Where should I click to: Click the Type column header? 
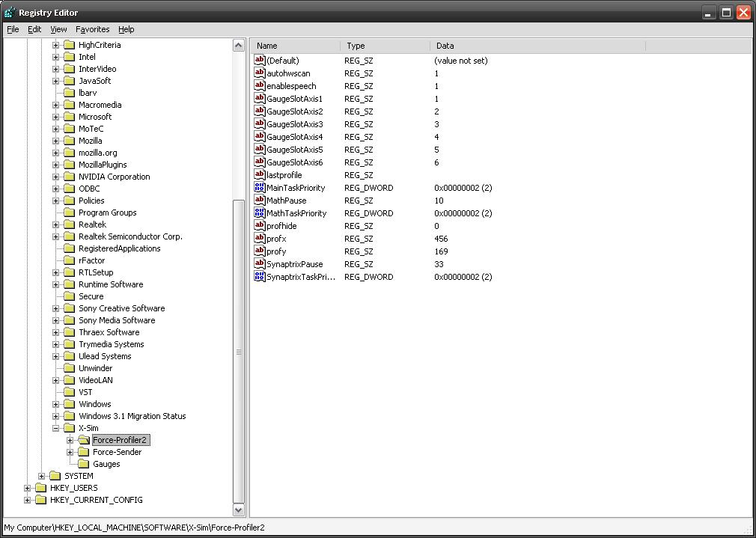tap(385, 46)
